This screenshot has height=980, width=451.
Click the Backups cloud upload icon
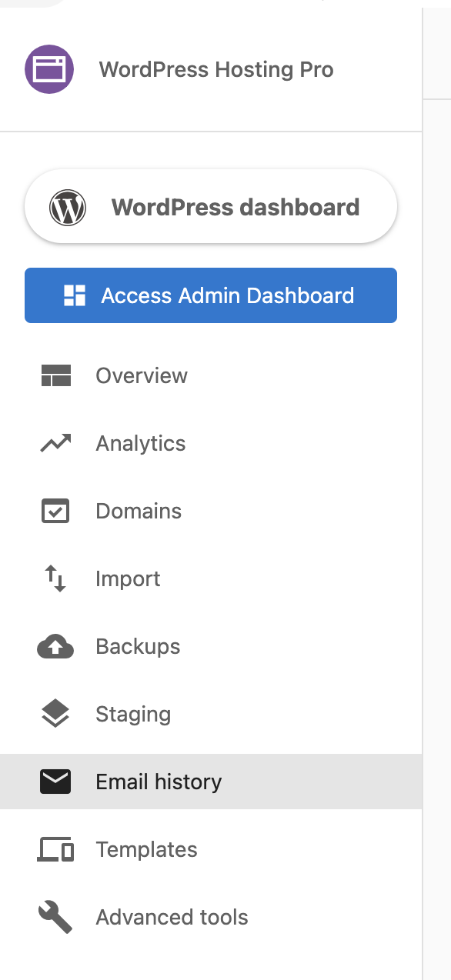[x=55, y=646]
